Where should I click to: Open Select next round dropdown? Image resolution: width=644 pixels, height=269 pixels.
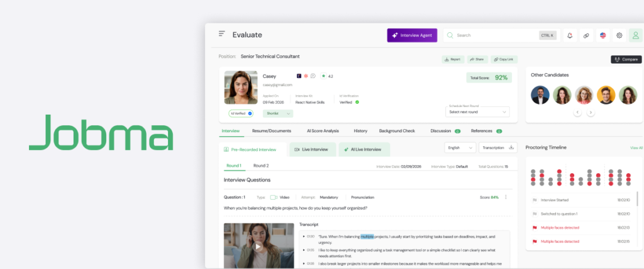(477, 112)
